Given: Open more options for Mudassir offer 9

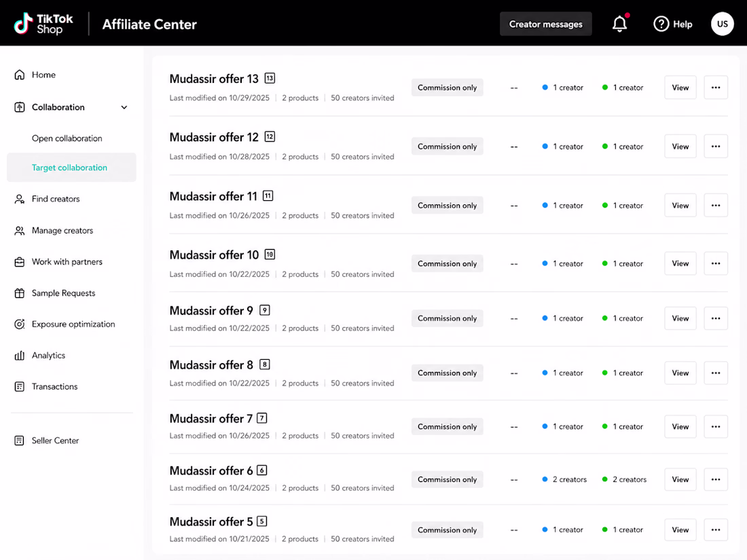Looking at the screenshot, I should click(x=716, y=318).
